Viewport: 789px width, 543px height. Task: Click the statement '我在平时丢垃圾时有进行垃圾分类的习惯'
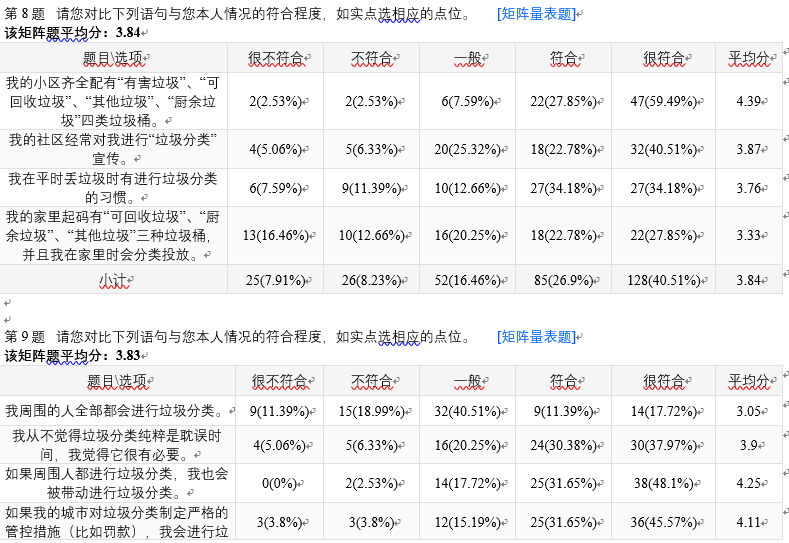[113, 188]
